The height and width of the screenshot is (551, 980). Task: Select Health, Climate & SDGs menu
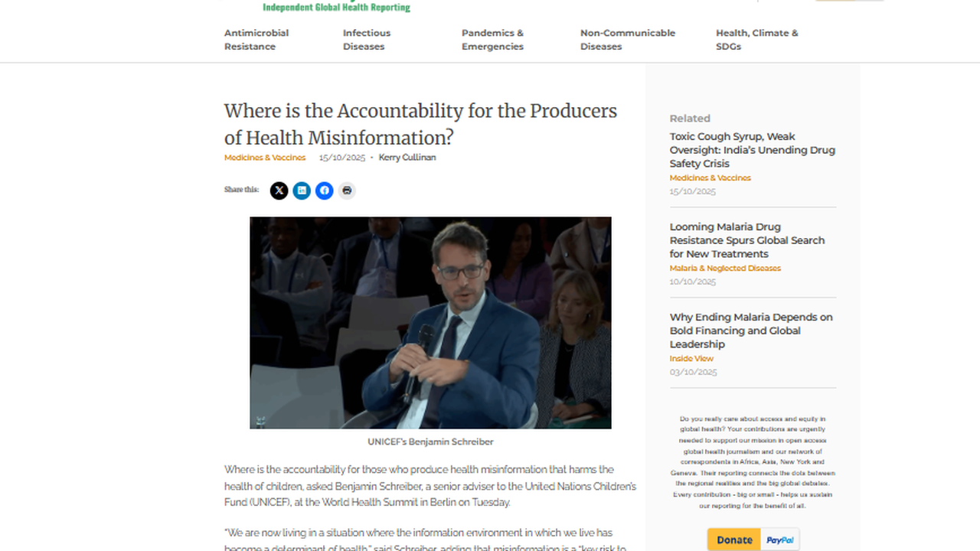click(756, 40)
